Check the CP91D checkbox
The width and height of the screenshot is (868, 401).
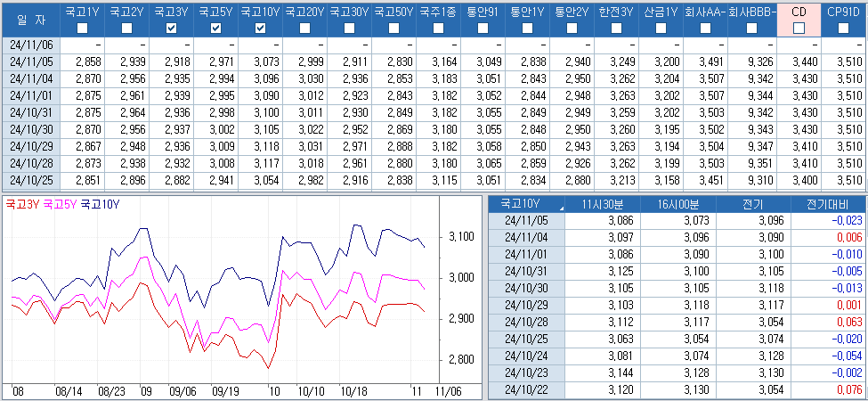click(x=843, y=29)
